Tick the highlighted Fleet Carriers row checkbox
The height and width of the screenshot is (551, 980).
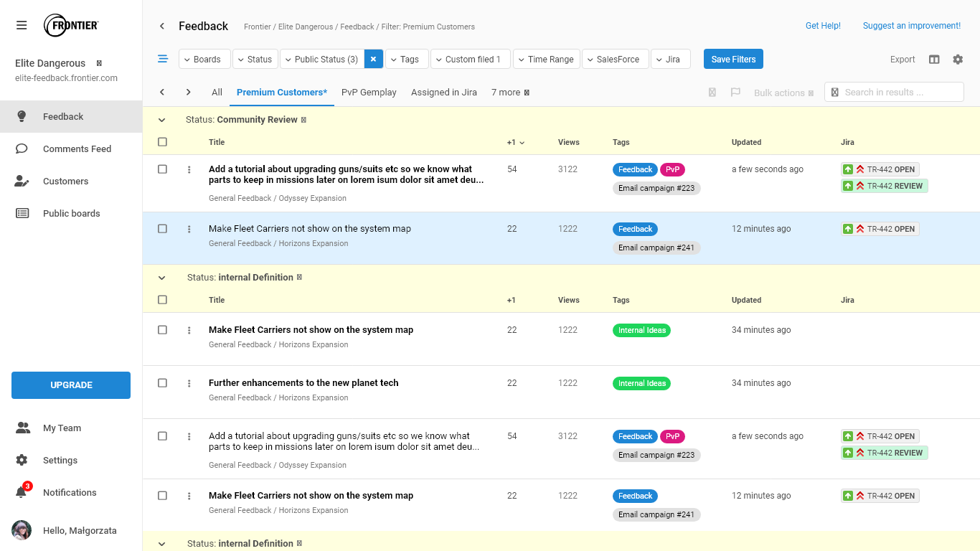162,229
